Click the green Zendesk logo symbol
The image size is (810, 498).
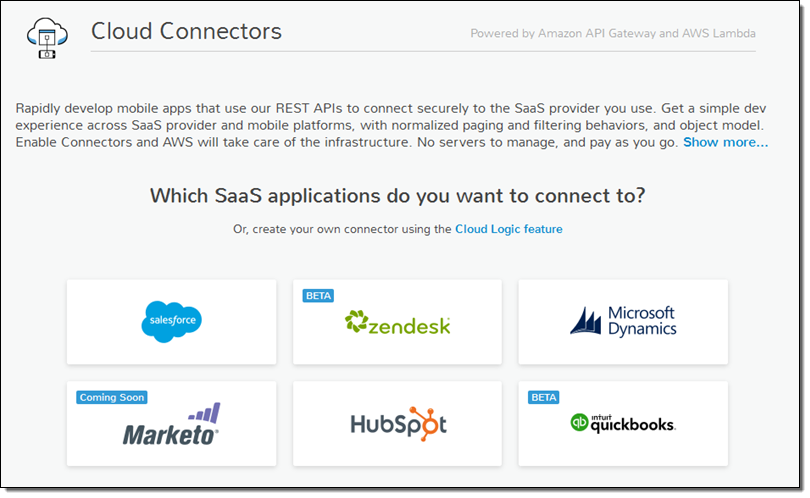356,321
